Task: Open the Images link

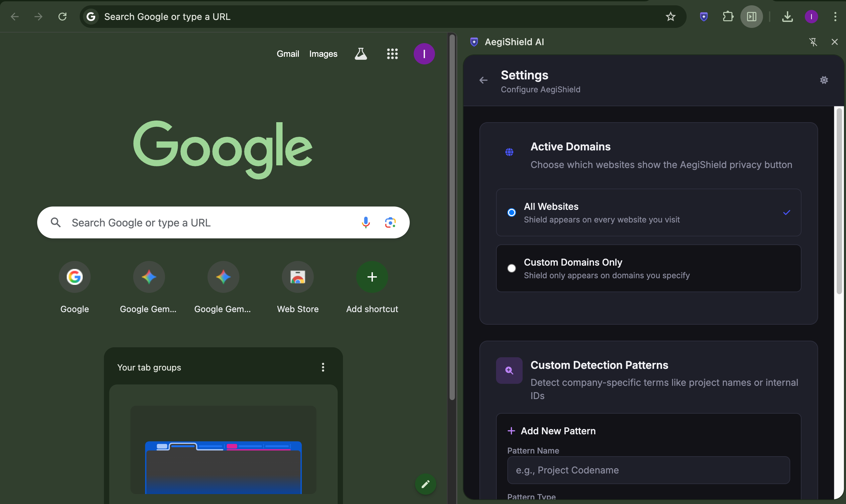Action: point(323,54)
